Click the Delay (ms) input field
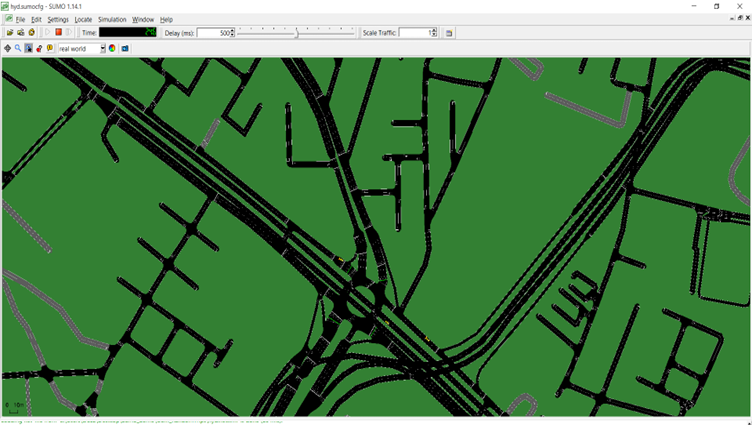Screen dimensions: 752x425 [213, 33]
